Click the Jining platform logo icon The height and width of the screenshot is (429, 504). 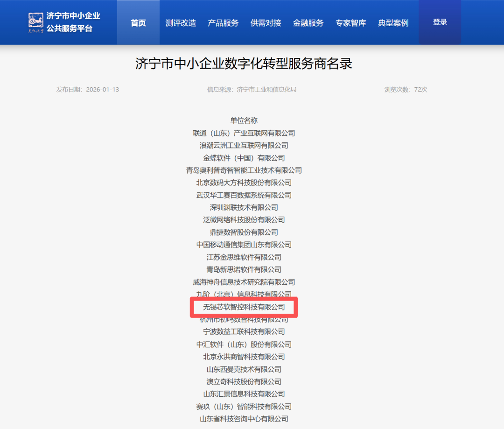35,22
